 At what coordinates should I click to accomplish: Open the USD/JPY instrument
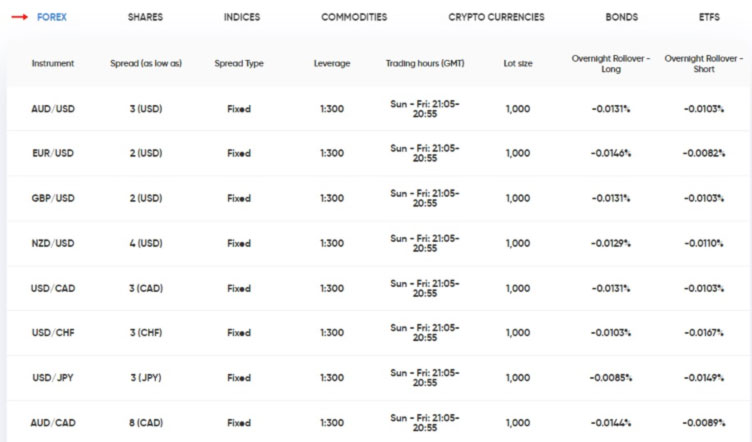pos(53,378)
